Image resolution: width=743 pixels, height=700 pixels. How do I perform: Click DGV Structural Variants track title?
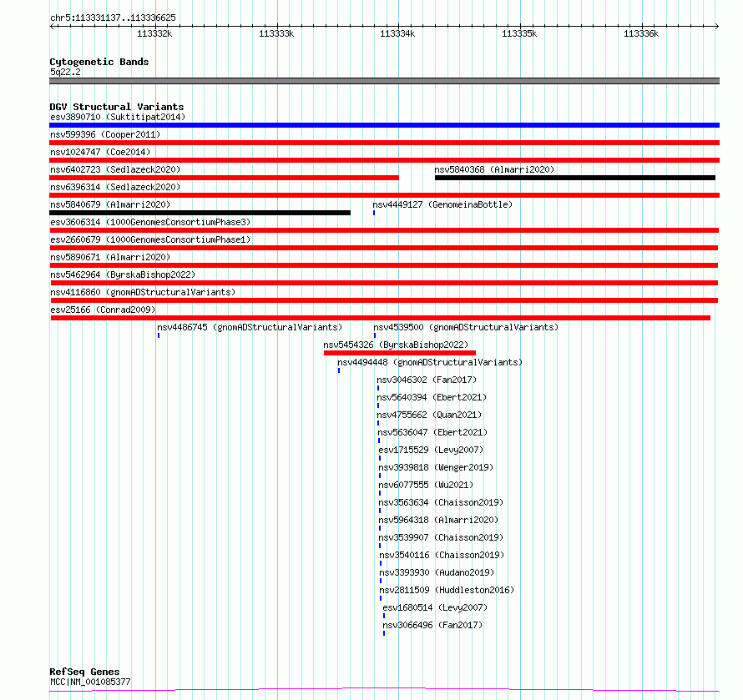(x=117, y=107)
